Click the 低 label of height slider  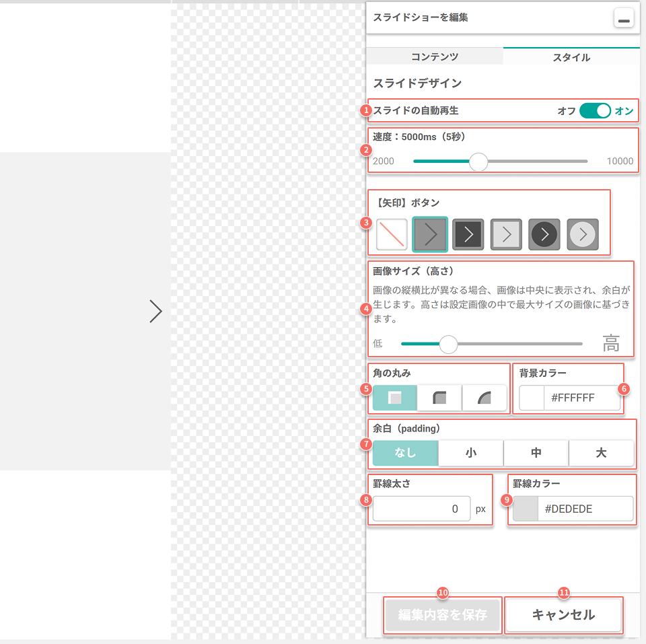pos(378,343)
